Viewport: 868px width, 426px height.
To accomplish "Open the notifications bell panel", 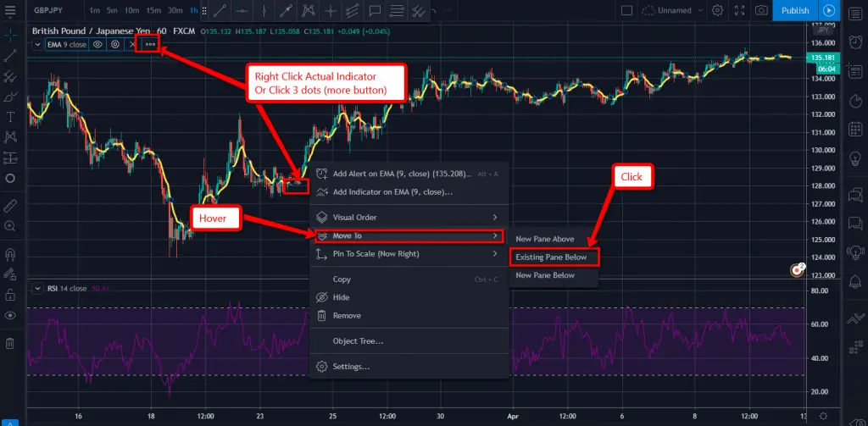I will [854, 282].
